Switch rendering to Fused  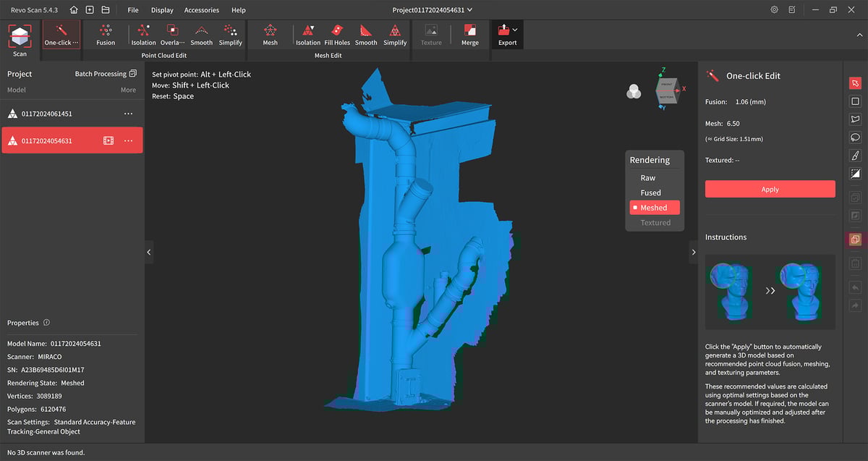tap(651, 193)
